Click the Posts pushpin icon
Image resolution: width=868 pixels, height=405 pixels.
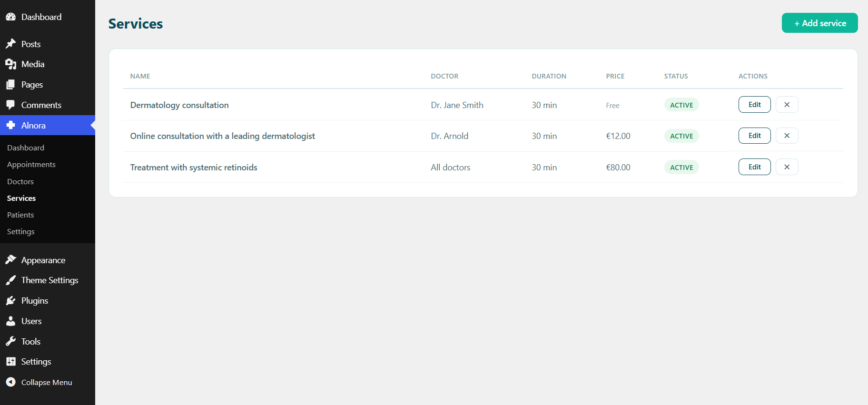[10, 44]
